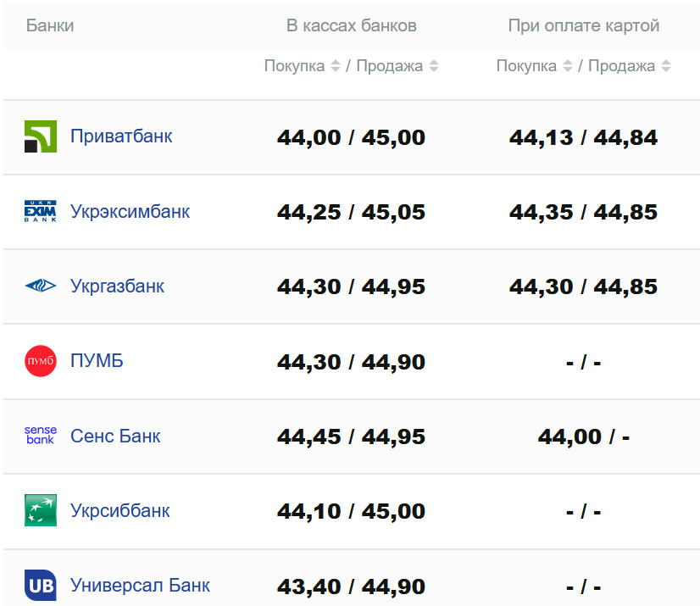The width and height of the screenshot is (700, 606).
Task: Open the Укрэксимбанк bank link
Action: pos(130,211)
